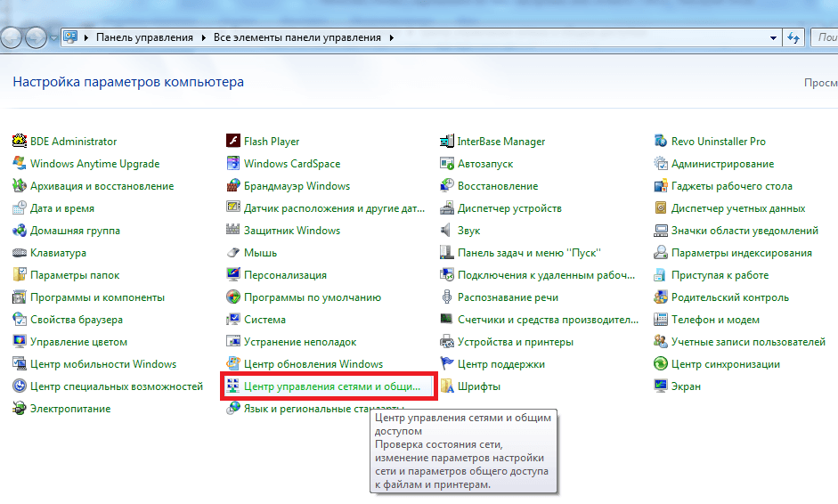Screen dimensions: 838x504
Task: Open Диспетчер учетных данных link
Action: pyautogui.click(x=738, y=207)
